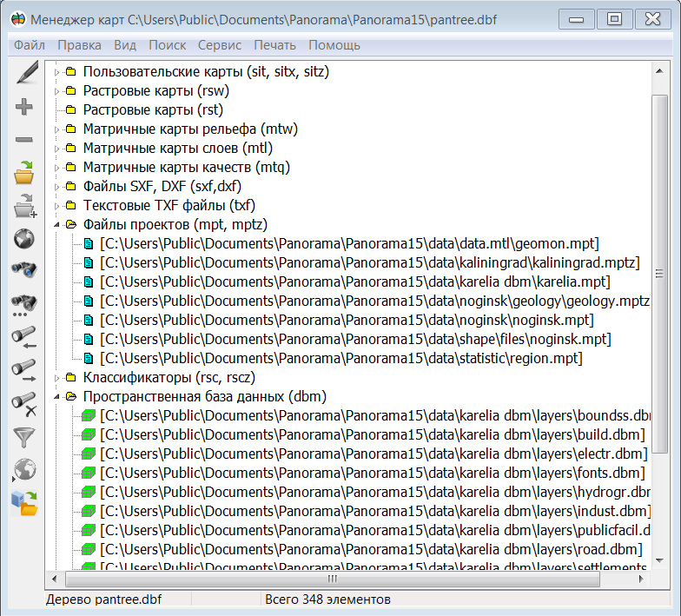Viewport: 681px width, 616px height.
Task: Click the flashlight with left arrow icon
Action: (23, 336)
